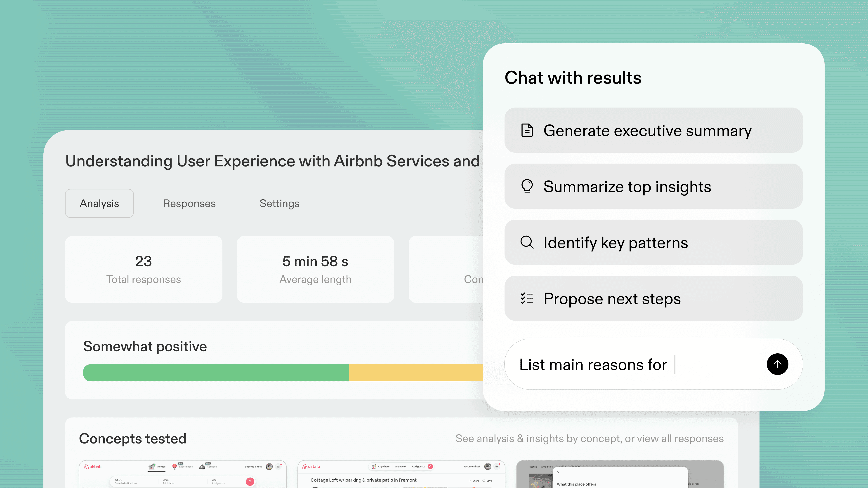This screenshot has width=868, height=488.
Task: Switch to the Responses tab
Action: point(189,203)
